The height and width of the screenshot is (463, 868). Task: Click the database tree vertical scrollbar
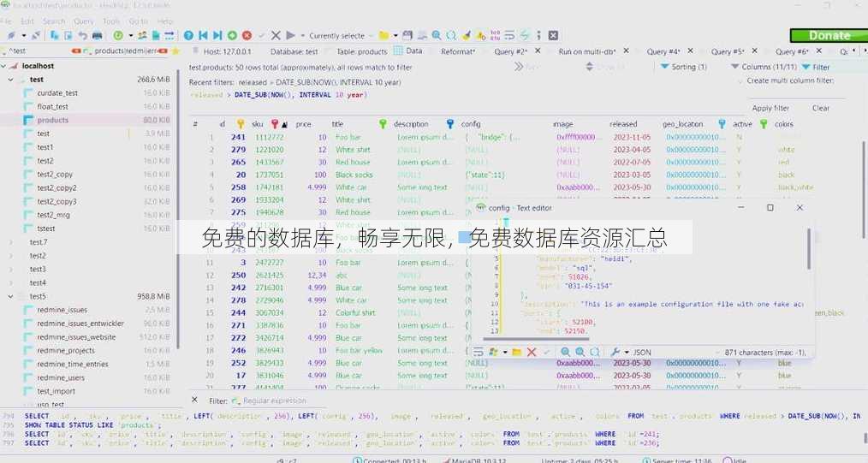pos(178,211)
